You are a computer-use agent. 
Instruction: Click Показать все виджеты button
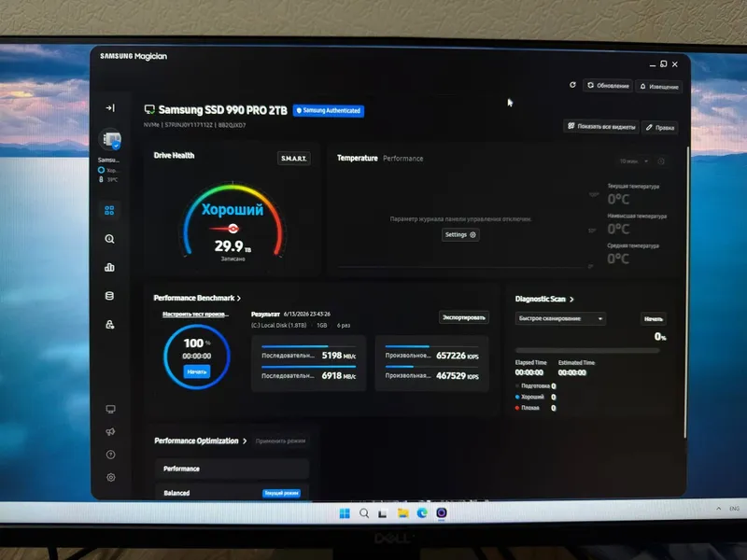tap(601, 126)
